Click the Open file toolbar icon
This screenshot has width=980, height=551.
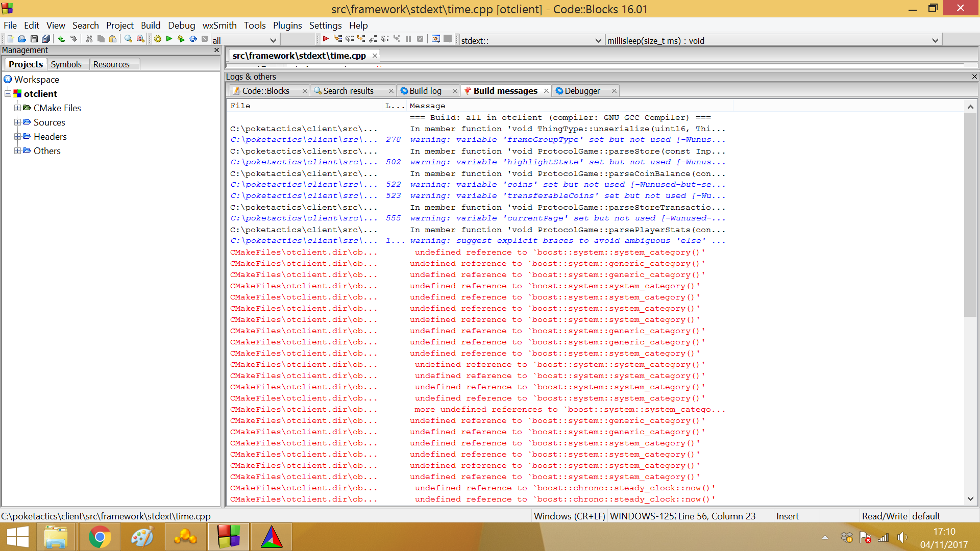tap(22, 39)
